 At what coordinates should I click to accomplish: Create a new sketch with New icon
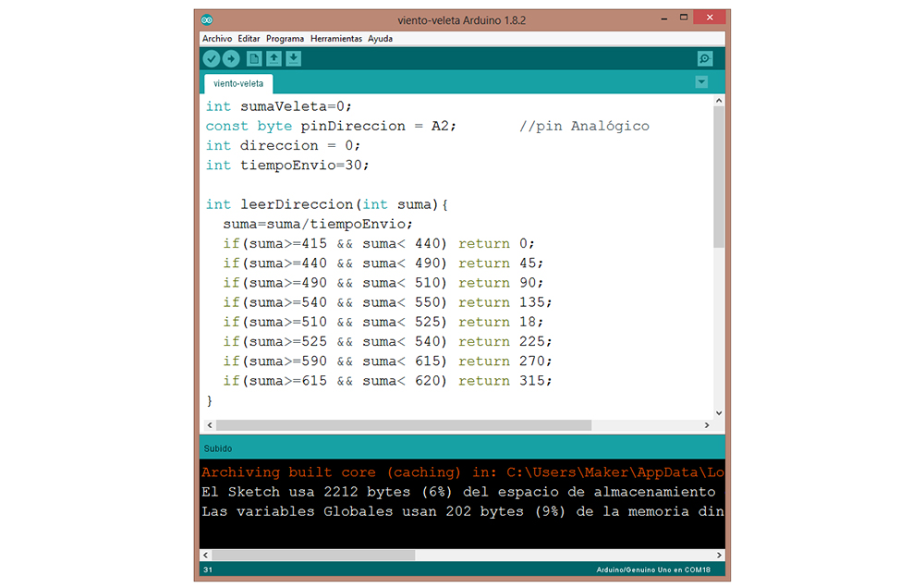tap(254, 59)
